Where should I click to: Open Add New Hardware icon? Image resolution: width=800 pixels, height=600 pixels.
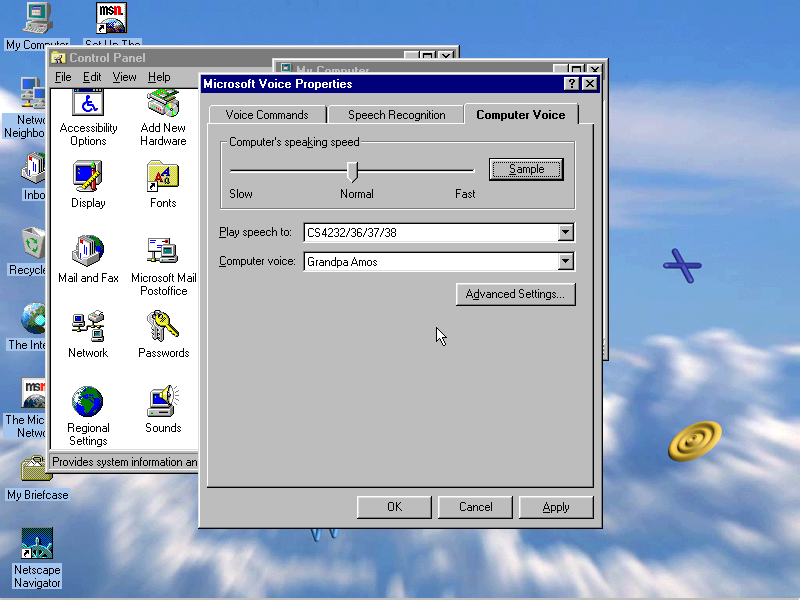[163, 105]
